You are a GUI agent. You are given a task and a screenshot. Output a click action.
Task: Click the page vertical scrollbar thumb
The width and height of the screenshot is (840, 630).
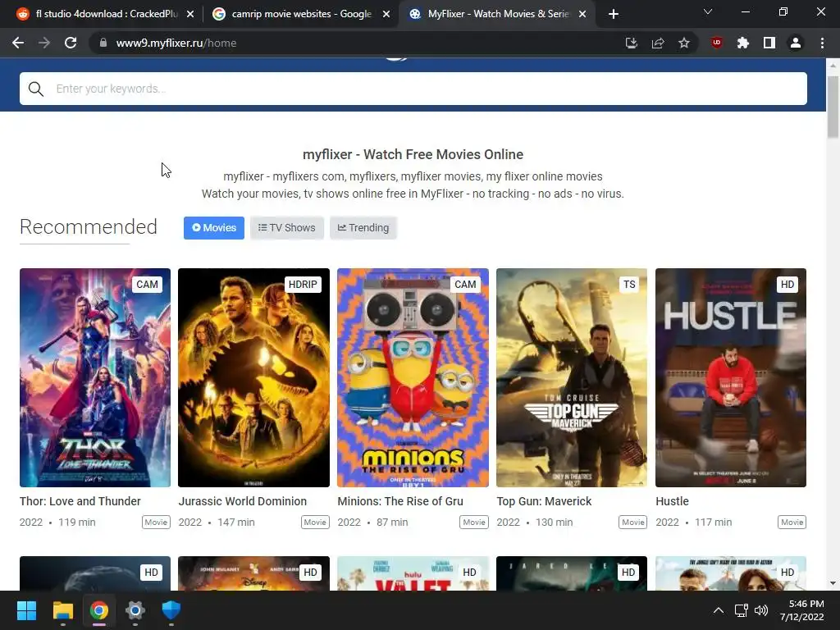tap(833, 107)
